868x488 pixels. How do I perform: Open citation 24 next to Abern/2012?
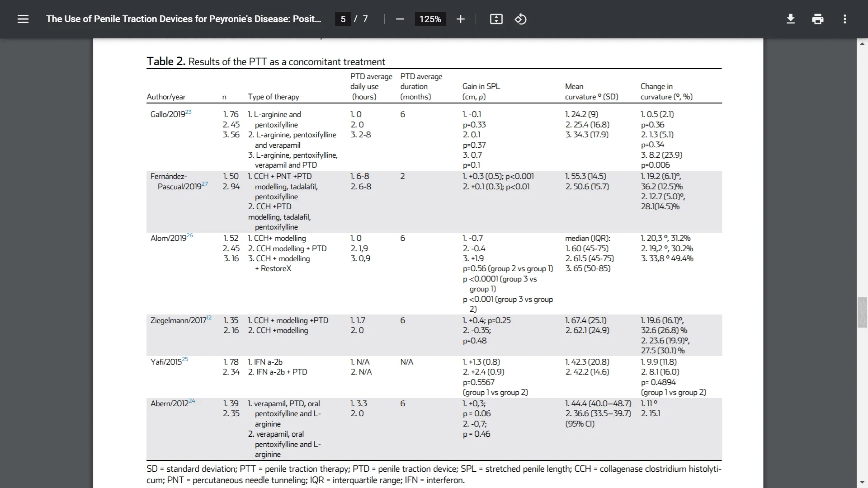pos(192,401)
